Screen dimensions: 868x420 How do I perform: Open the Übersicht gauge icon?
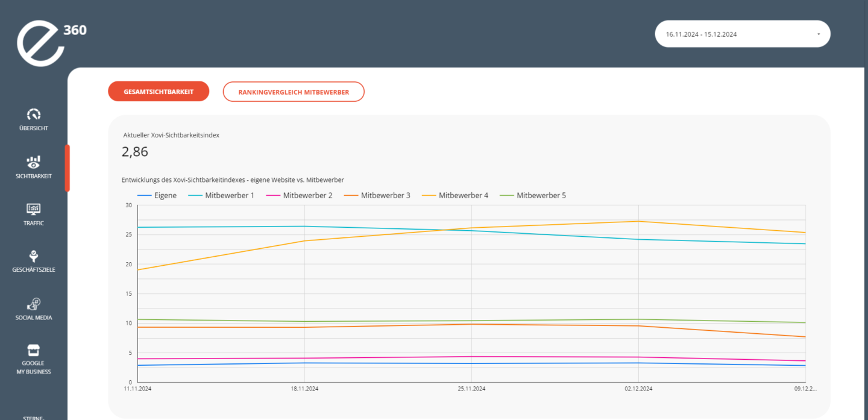coord(34,114)
